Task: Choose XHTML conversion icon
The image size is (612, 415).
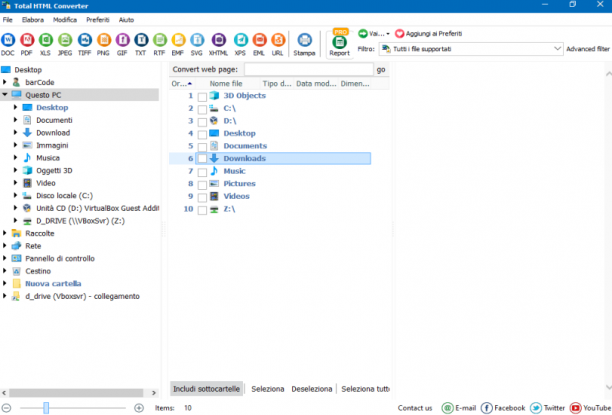Action: coord(219,44)
